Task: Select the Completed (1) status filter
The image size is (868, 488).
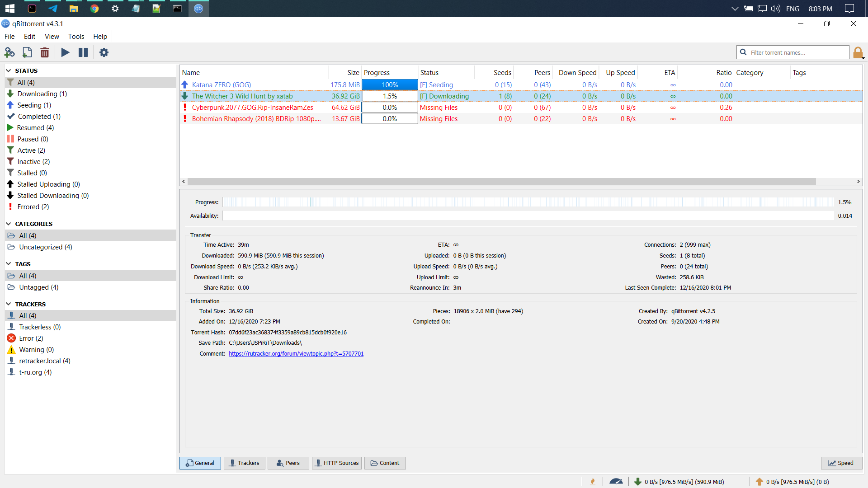Action: tap(90, 116)
